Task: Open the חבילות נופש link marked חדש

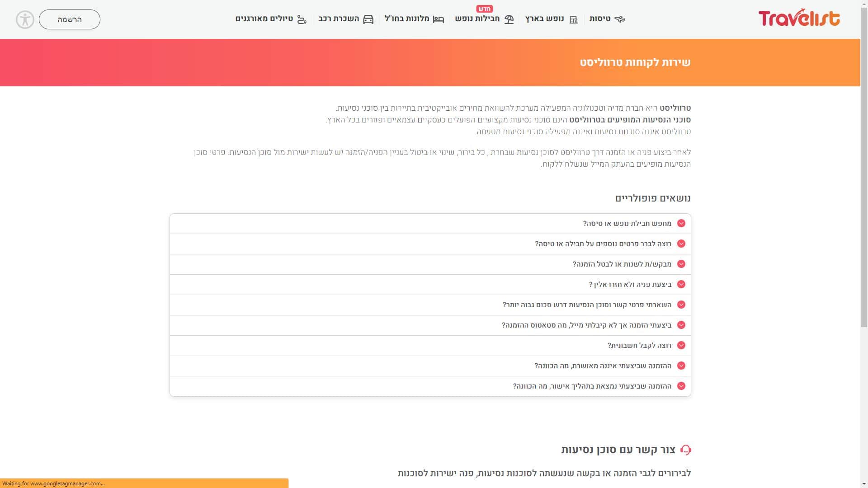Action: click(x=477, y=19)
